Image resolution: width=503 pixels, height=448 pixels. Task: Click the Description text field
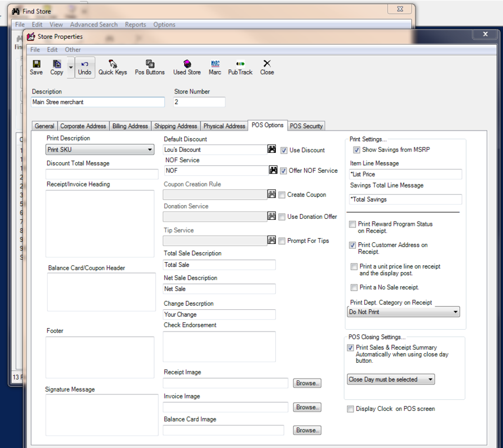tap(98, 102)
